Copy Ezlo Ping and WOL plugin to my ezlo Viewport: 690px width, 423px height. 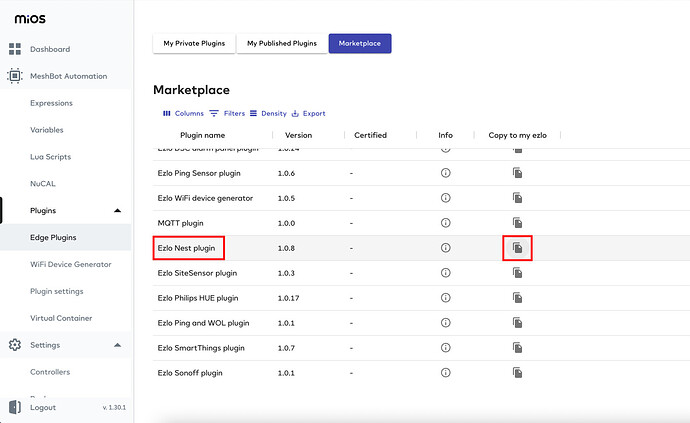[x=518, y=323]
